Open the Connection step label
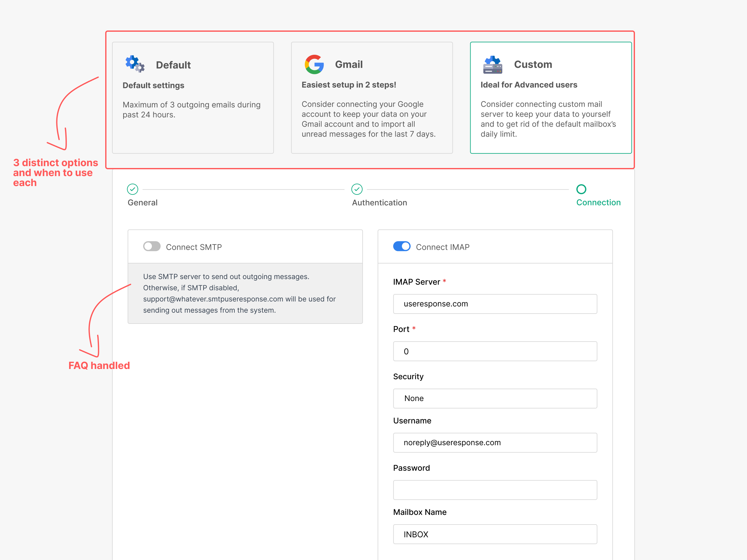 tap(599, 203)
